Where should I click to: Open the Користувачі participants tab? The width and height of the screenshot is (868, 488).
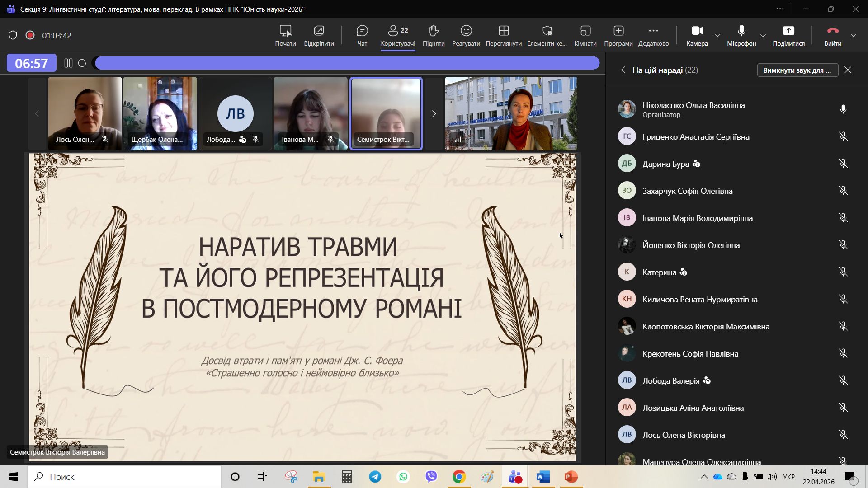[398, 35]
